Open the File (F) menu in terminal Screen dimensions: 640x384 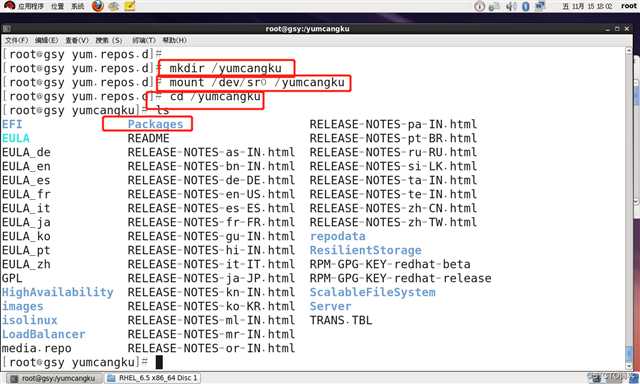pyautogui.click(x=17, y=40)
